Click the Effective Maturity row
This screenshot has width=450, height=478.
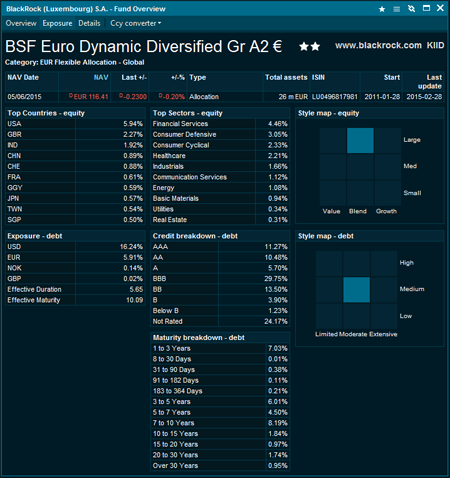point(75,300)
